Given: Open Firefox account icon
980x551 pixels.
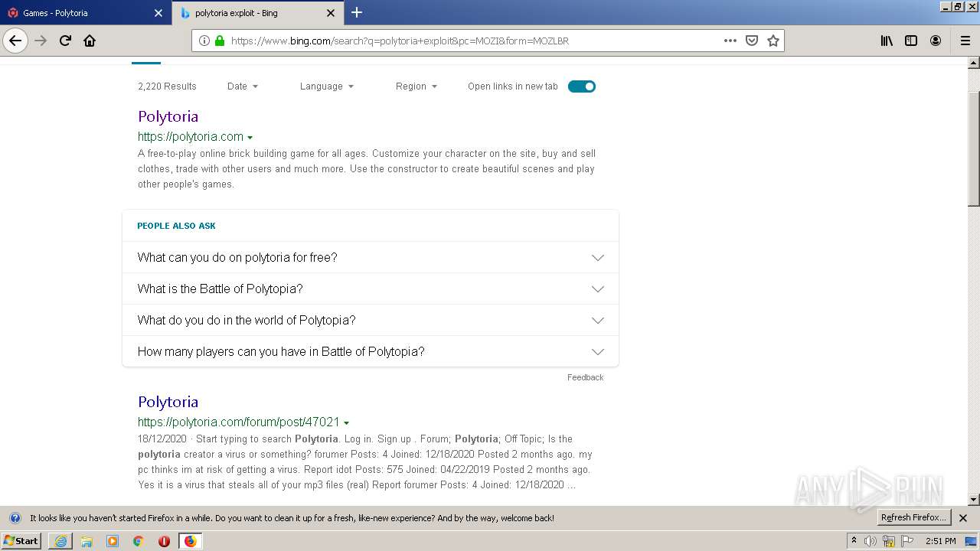Looking at the screenshot, I should pyautogui.click(x=936, y=41).
